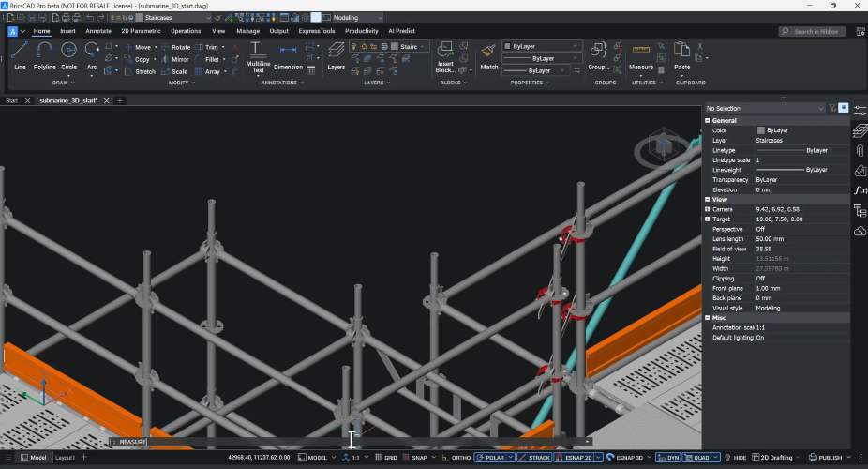Open the Multiline Text tool
The height and width of the screenshot is (469, 868).
pos(258,54)
